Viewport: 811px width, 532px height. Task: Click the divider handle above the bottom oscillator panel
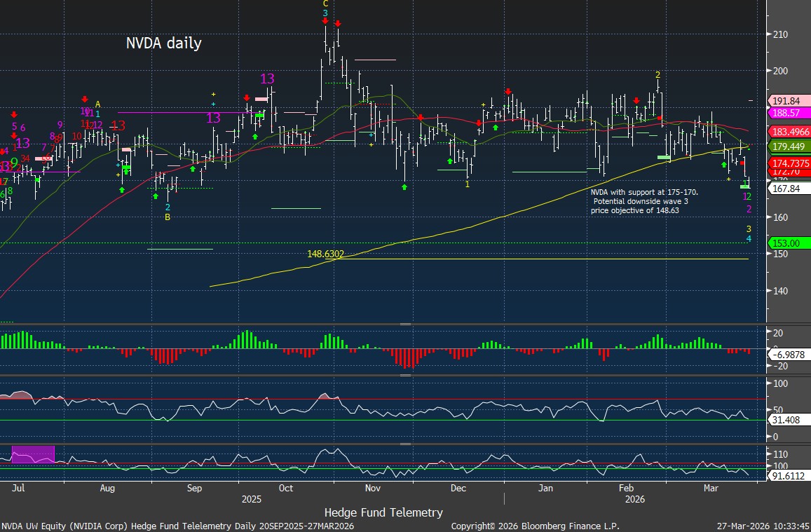tap(405, 444)
